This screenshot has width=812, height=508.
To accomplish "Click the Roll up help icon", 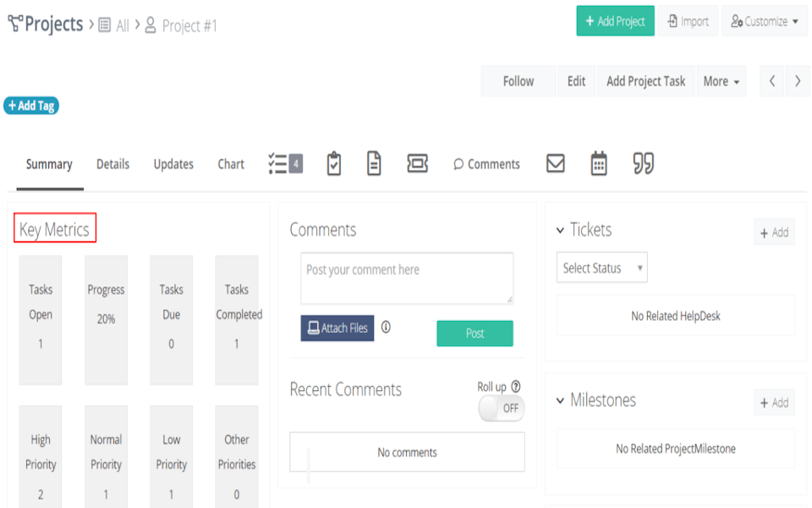I will click(x=516, y=386).
